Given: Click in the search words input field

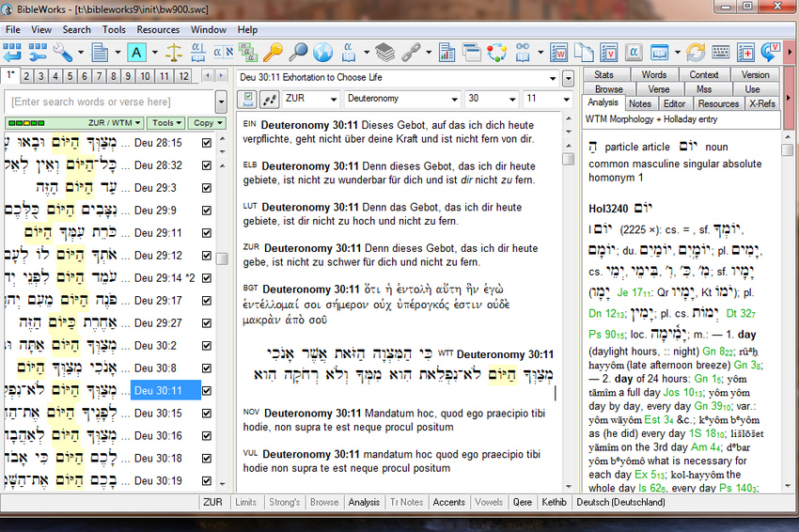Looking at the screenshot, I should pos(110,102).
